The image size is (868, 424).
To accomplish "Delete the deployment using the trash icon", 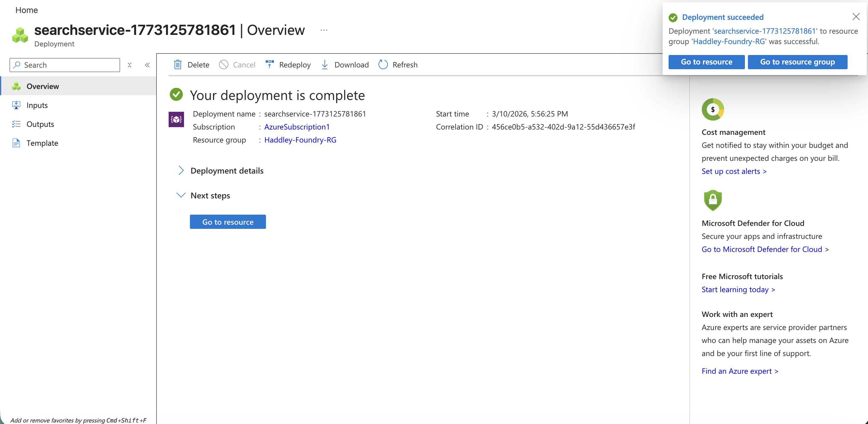I will pos(178,64).
